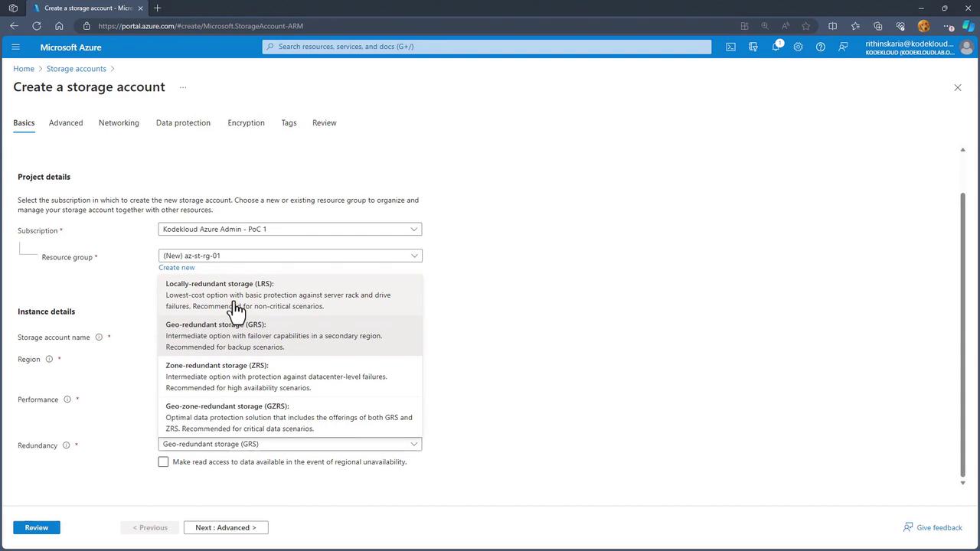Image resolution: width=980 pixels, height=551 pixels.
Task: Open Cloud Shell from the Azure header
Action: [730, 47]
